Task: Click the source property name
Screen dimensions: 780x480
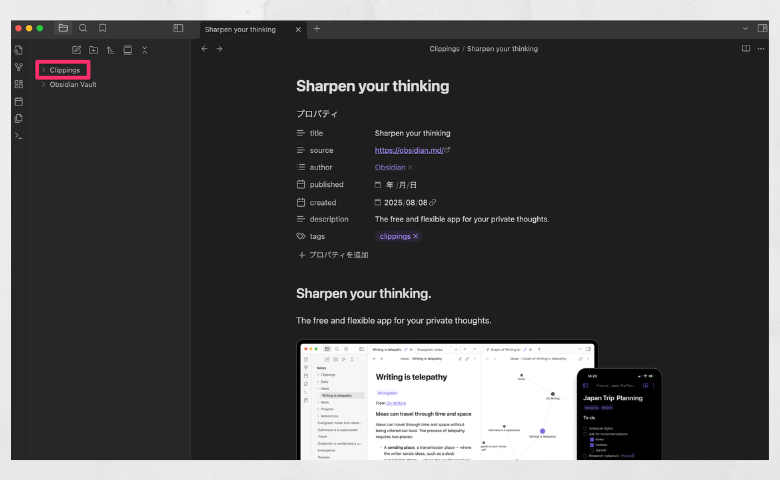Action: pyautogui.click(x=321, y=150)
